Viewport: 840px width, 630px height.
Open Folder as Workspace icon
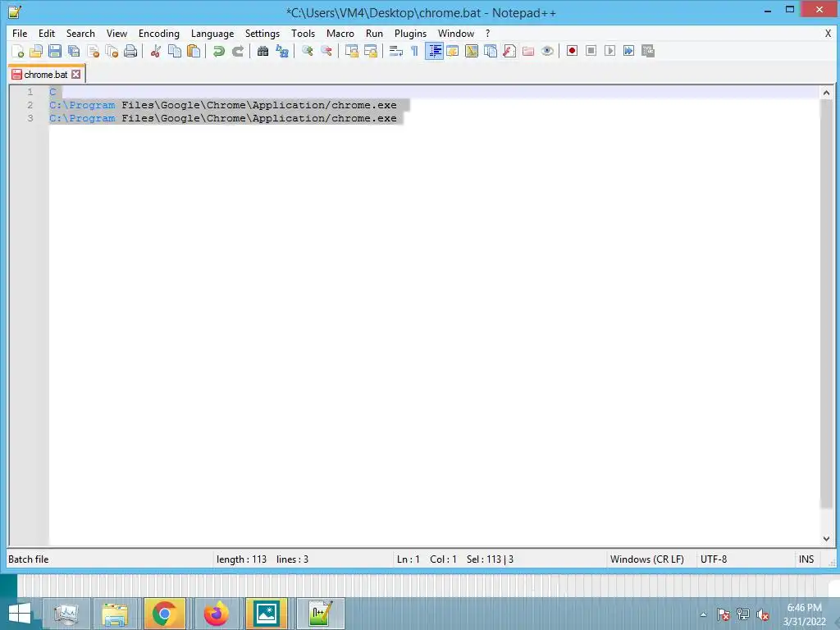tap(528, 51)
